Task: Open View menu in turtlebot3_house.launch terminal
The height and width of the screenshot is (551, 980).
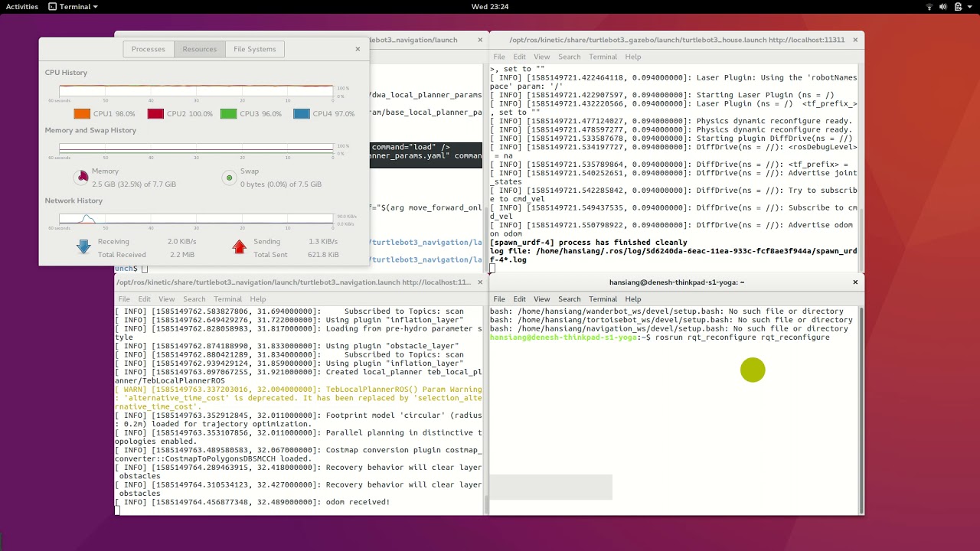Action: point(542,57)
